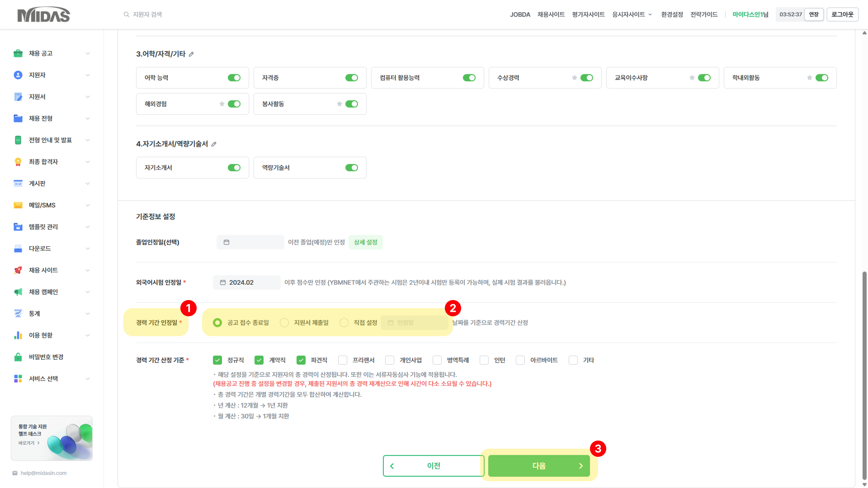Toggle off the 어학 능력 switch
Screen dimensions: 868x488
pyautogui.click(x=234, y=78)
